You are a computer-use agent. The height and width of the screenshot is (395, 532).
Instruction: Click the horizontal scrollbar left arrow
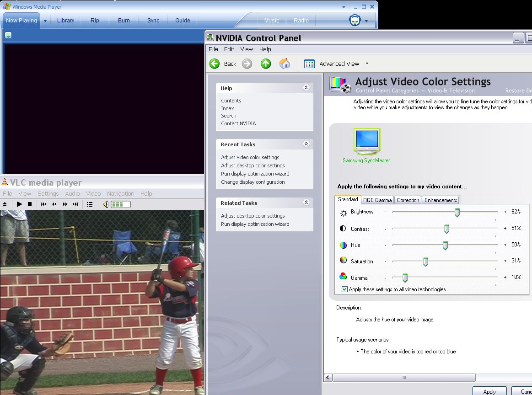coord(328,377)
